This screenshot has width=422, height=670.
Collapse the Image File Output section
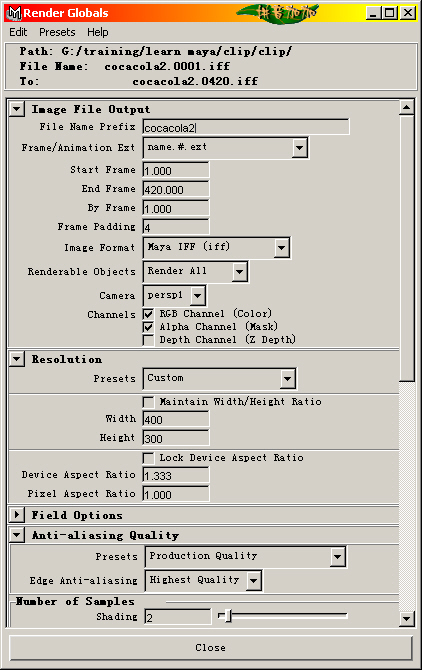16,109
